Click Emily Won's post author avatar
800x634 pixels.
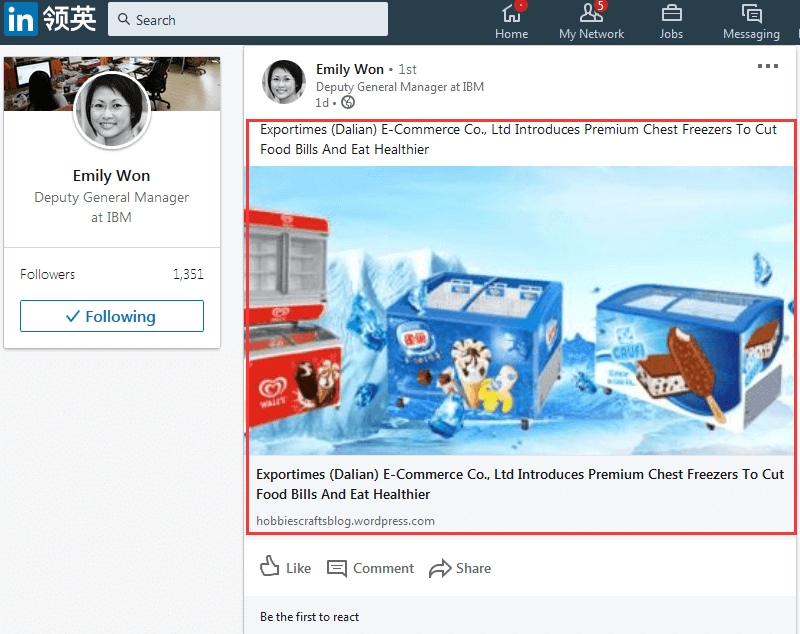(x=283, y=82)
